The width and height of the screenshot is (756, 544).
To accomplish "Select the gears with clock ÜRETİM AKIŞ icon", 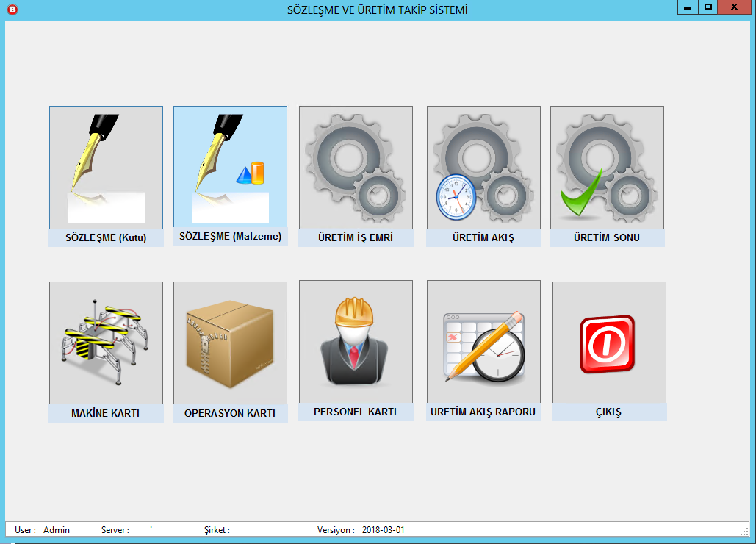I will 483,167.
